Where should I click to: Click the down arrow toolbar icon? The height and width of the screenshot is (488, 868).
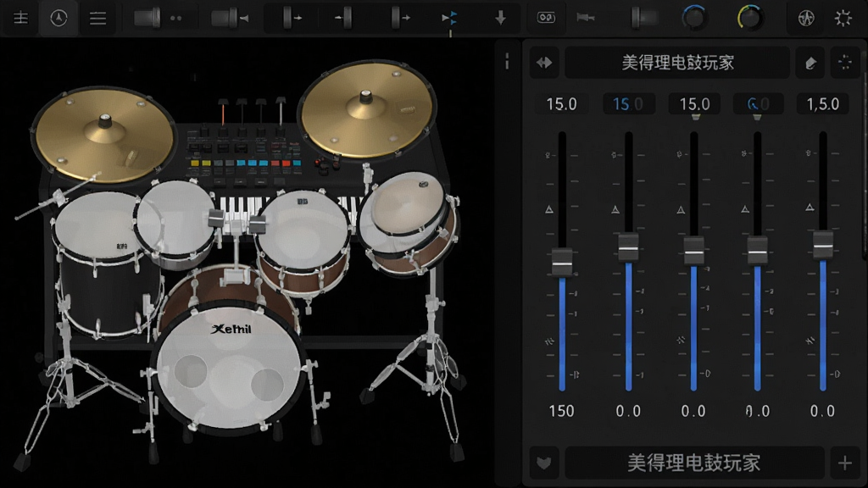tap(500, 19)
